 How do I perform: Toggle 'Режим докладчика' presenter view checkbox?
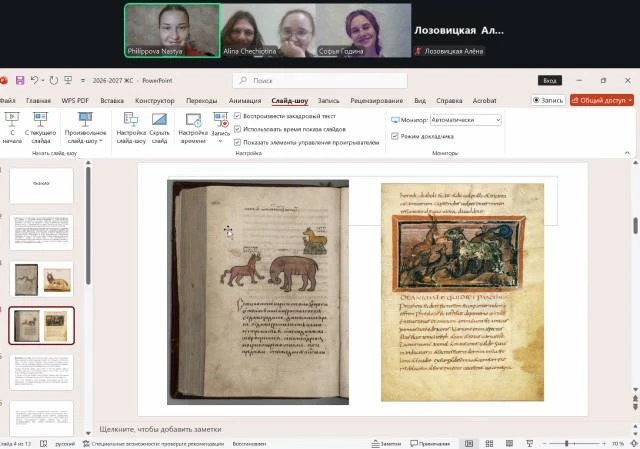click(395, 136)
